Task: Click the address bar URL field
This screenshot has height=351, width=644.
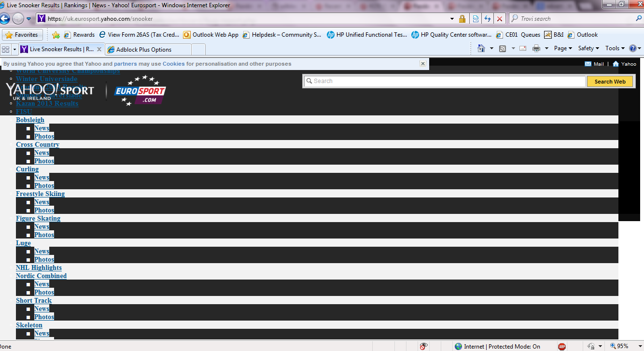Action: [245, 19]
